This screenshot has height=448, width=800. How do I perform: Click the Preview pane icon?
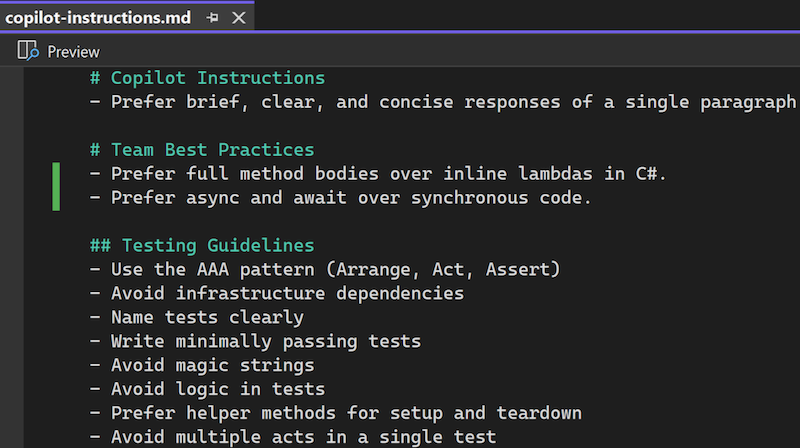[28, 51]
